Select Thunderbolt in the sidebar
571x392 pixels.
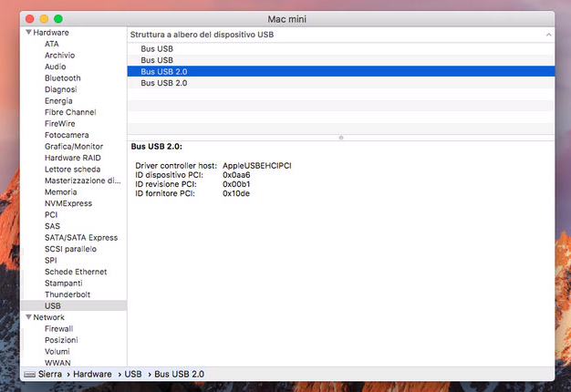click(x=67, y=294)
